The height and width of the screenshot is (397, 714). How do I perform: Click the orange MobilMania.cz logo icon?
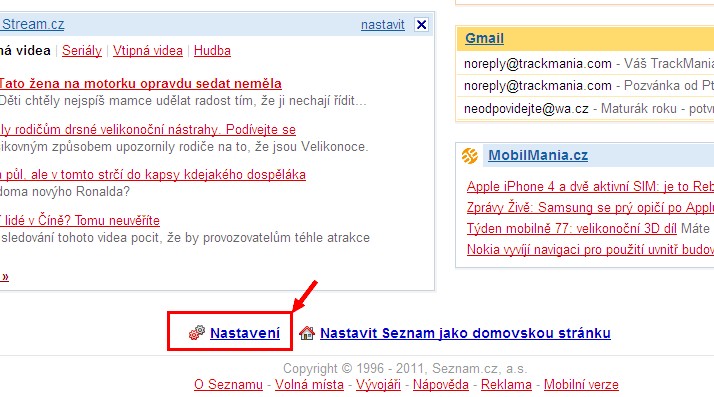[x=469, y=156]
